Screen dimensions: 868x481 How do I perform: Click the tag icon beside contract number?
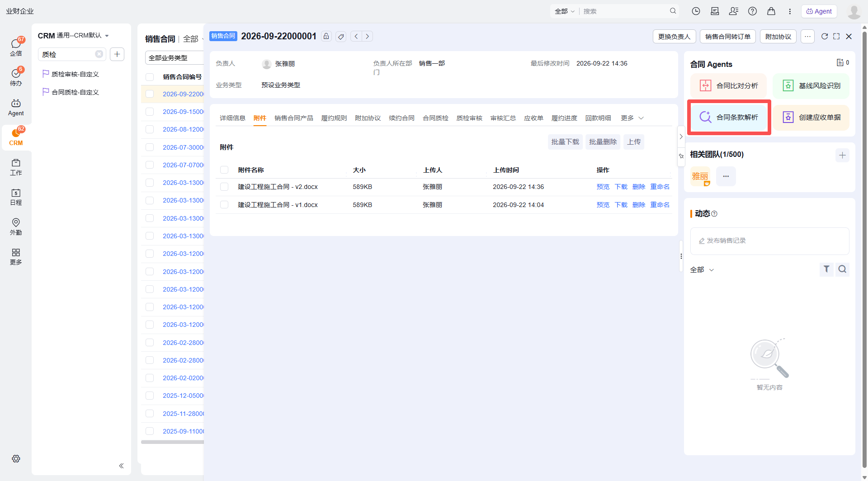coord(341,36)
